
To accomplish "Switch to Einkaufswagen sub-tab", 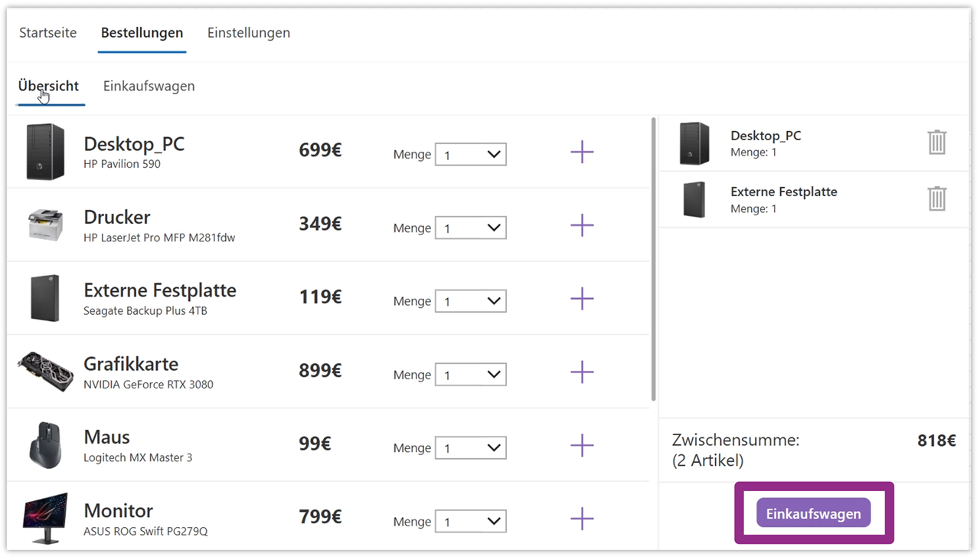I will pos(149,86).
